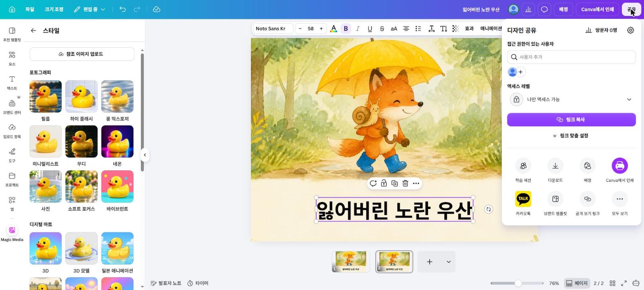Open 타이머
The width and height of the screenshot is (644, 290).
pos(198,283)
